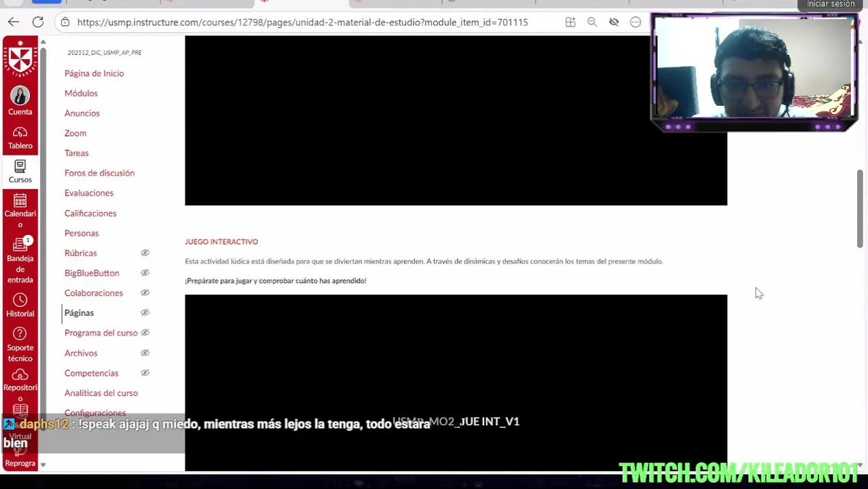Click the page vertical scrollbar thumb
The image size is (868, 489).
[x=860, y=209]
